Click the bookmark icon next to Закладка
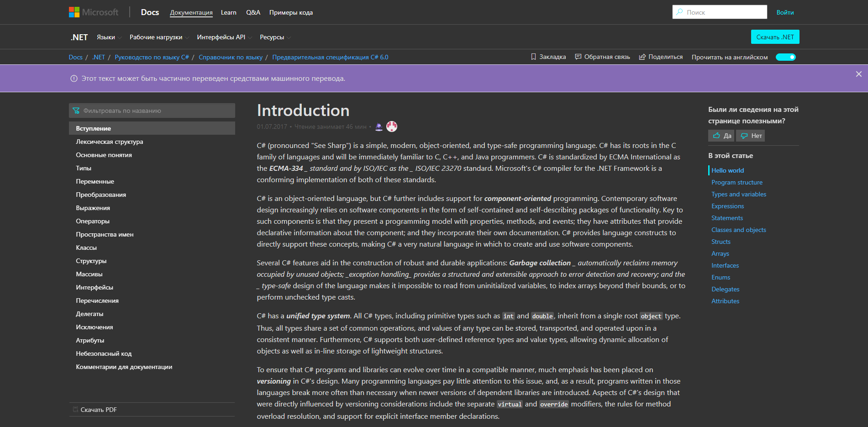868x427 pixels. click(533, 57)
